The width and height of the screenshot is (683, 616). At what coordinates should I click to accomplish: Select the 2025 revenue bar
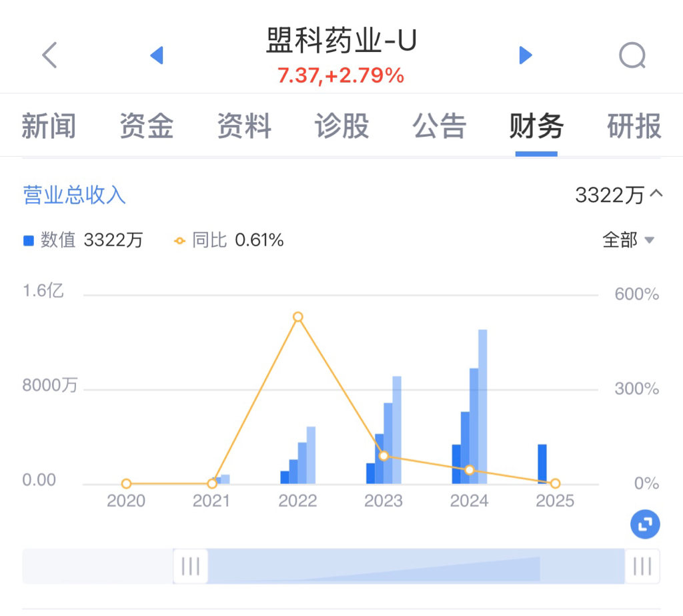click(x=542, y=464)
